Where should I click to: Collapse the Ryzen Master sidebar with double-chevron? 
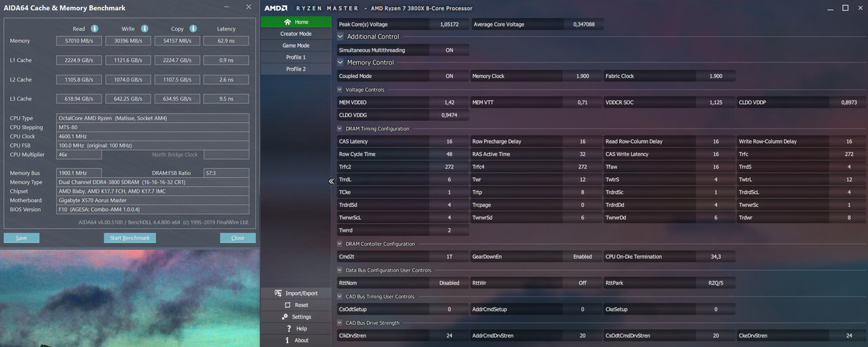pos(332,181)
